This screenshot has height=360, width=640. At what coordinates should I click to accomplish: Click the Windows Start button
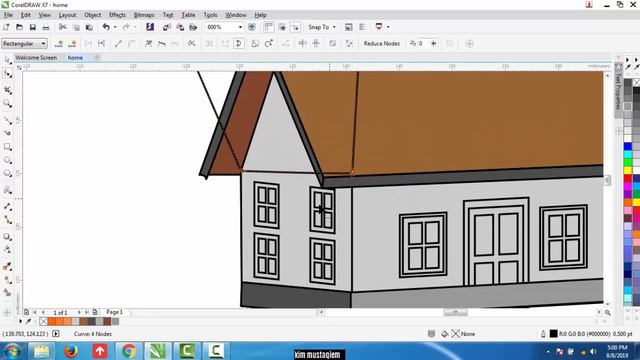(x=12, y=351)
